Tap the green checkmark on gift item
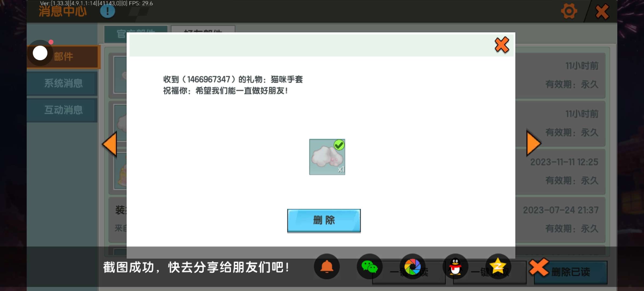The image size is (644, 291). (x=339, y=145)
